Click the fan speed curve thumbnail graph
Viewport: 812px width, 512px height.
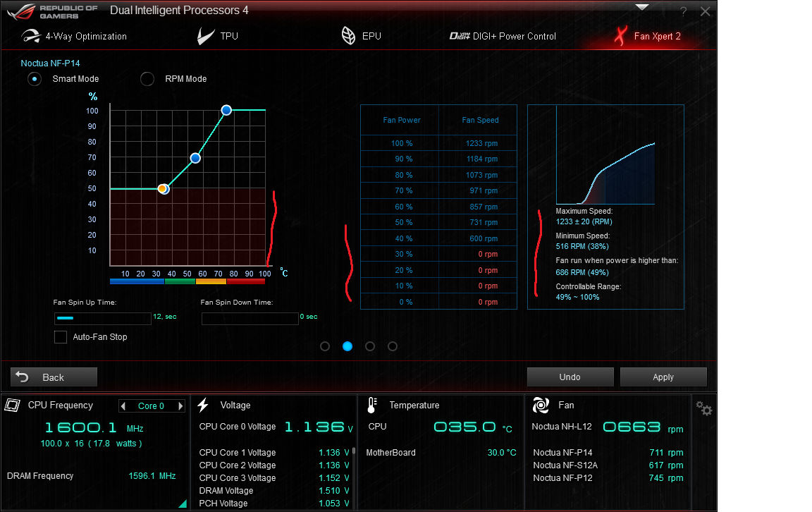pos(605,155)
